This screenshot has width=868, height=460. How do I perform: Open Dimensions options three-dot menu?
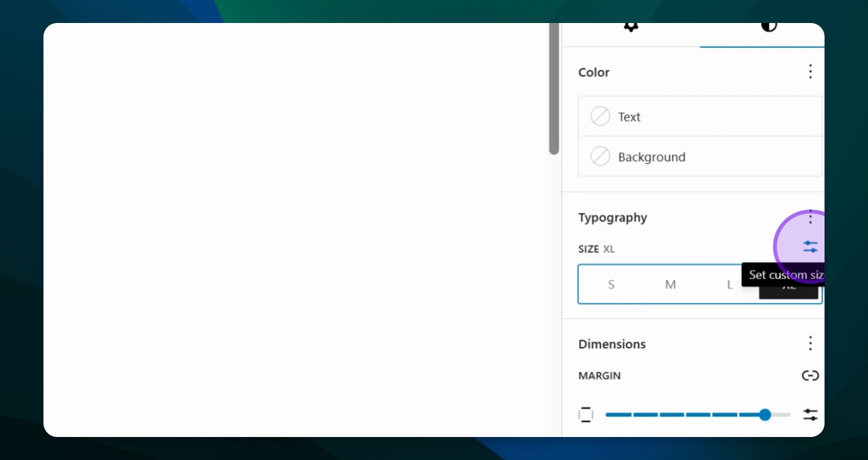(810, 343)
